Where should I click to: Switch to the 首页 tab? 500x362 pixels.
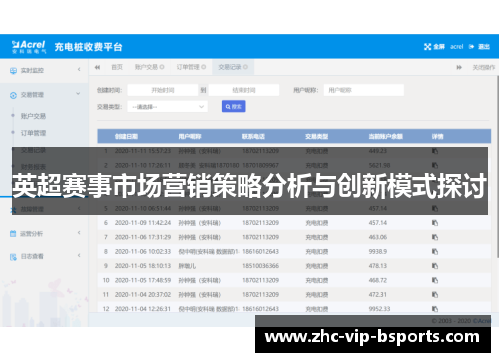[117, 67]
